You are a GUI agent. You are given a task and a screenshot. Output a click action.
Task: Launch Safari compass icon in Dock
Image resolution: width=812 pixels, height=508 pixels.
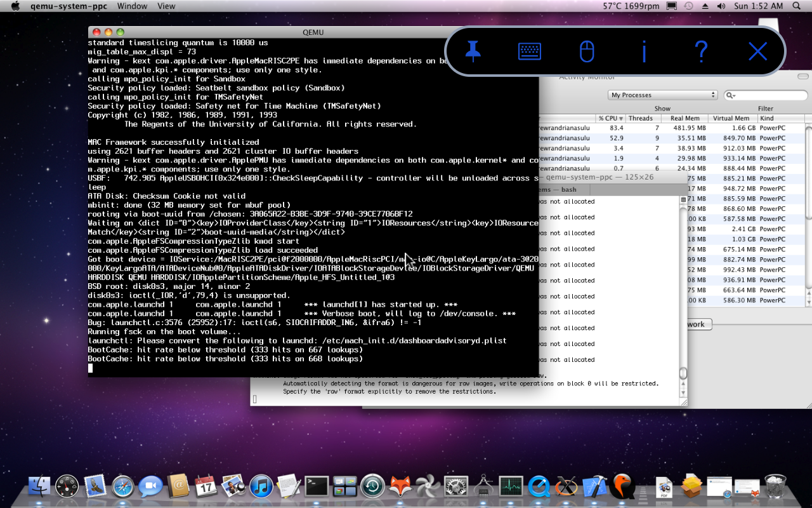coord(123,487)
